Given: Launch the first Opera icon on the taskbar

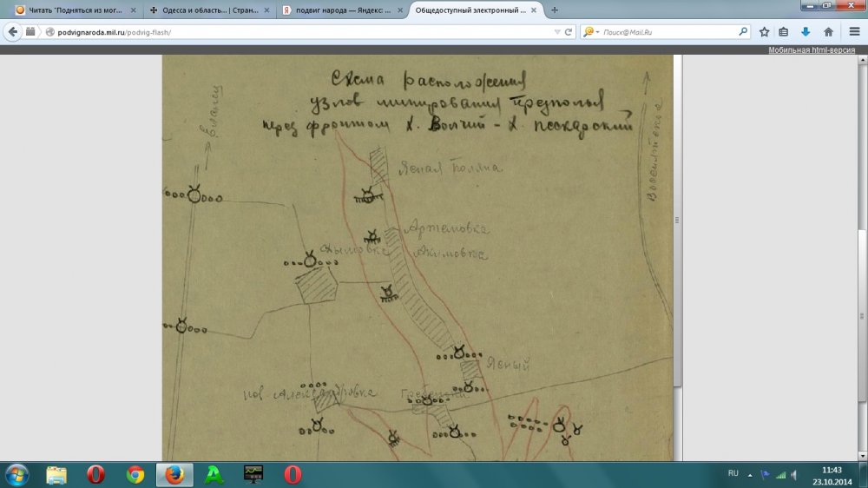Looking at the screenshot, I should point(95,475).
